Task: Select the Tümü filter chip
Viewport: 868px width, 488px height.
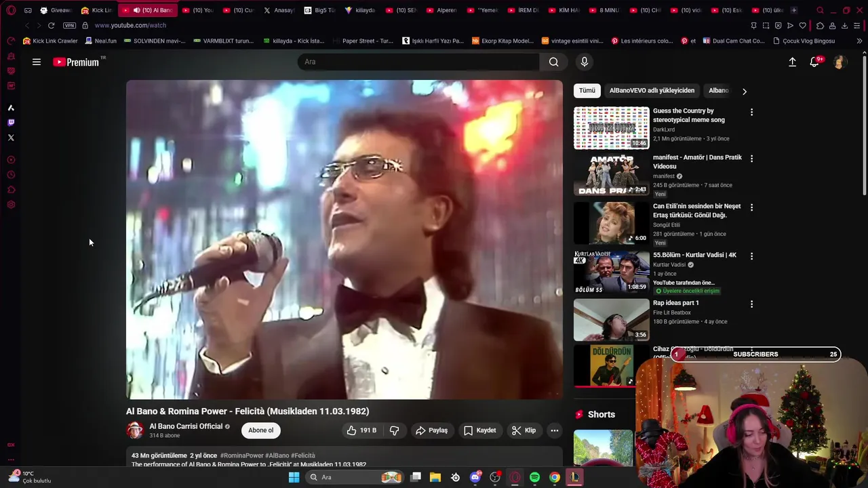Action: click(587, 90)
